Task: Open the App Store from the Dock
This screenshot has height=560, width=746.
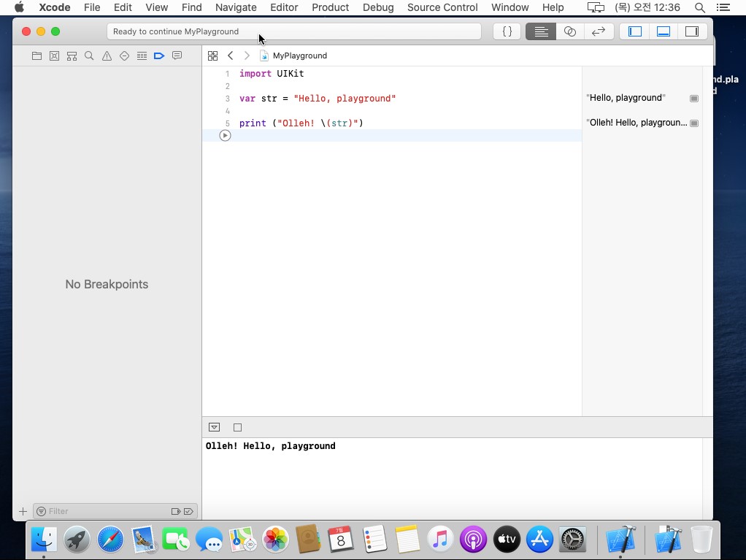Action: coord(539,539)
